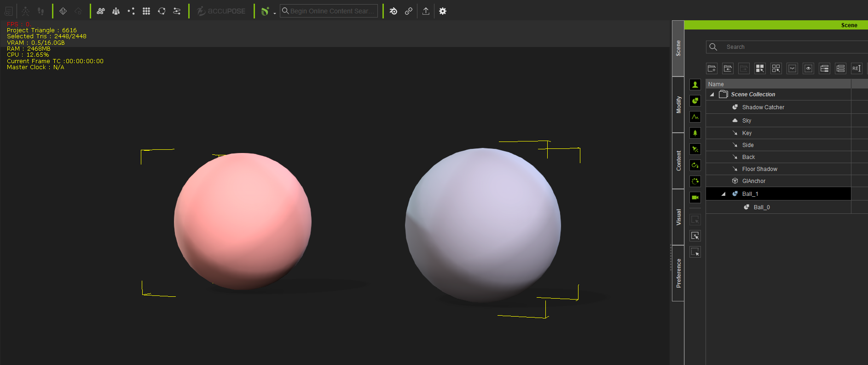
Task: Switch to the Preference side tab
Action: [x=678, y=273]
